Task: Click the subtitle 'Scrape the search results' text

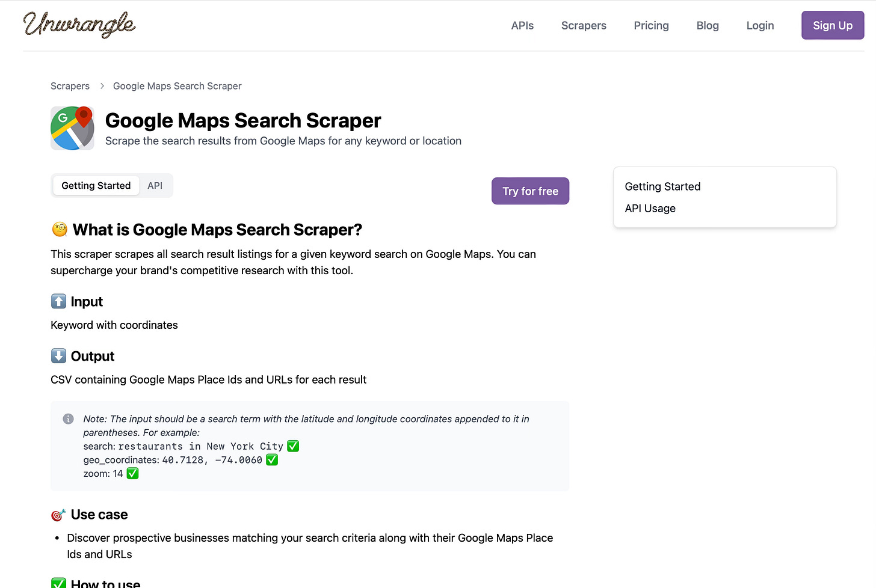Action: (283, 141)
